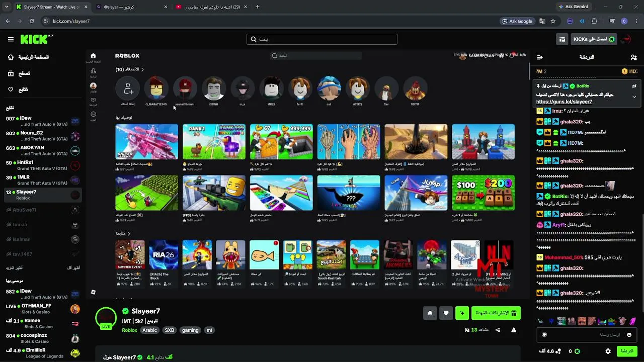Click the chat message input field

pos(587,334)
